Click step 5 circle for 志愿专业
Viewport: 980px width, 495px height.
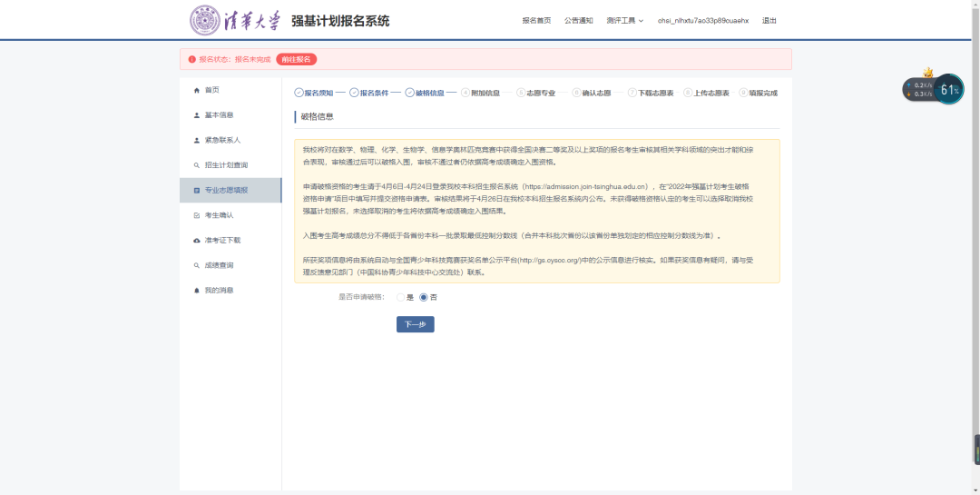[521, 93]
